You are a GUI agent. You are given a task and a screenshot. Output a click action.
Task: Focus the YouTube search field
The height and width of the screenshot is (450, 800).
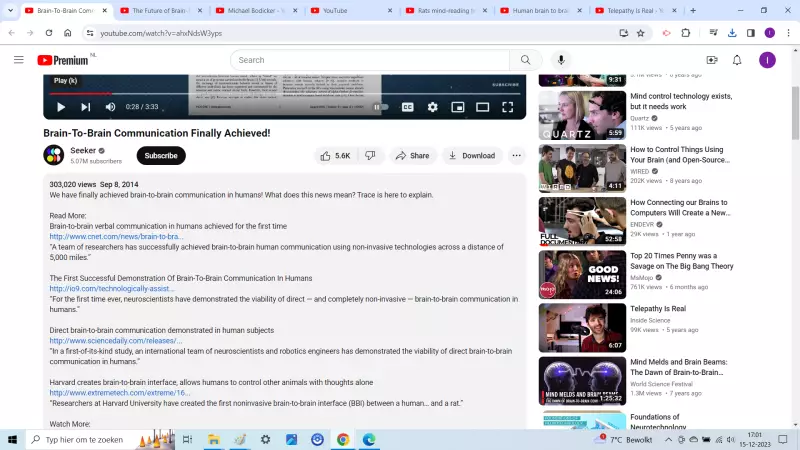point(370,60)
